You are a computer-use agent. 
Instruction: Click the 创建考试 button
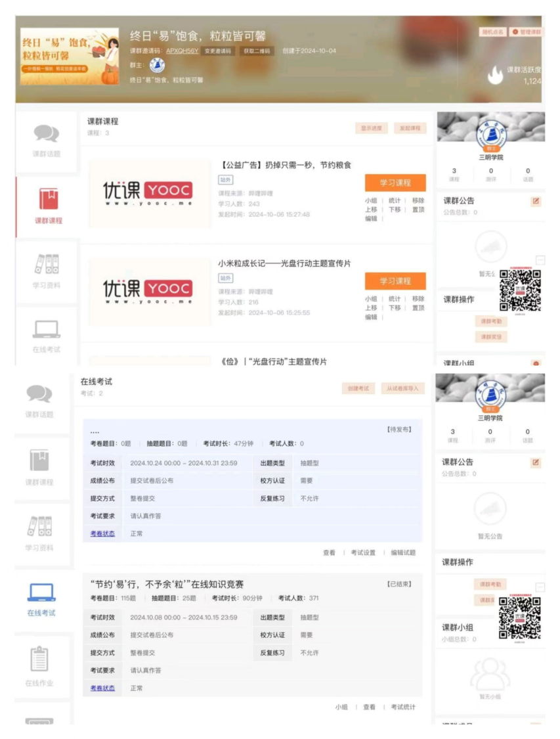coord(358,388)
